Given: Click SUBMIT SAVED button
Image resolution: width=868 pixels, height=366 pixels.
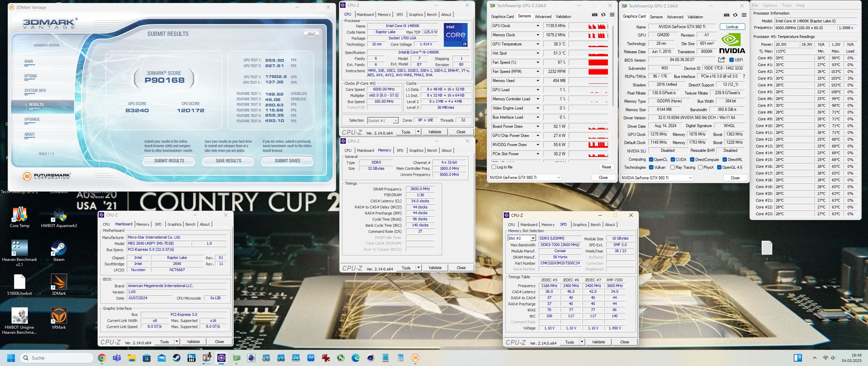Looking at the screenshot, I should click(x=287, y=161).
